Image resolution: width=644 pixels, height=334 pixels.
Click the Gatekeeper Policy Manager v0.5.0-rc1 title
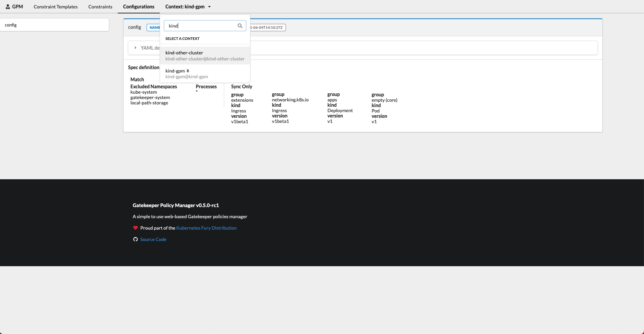click(x=176, y=205)
